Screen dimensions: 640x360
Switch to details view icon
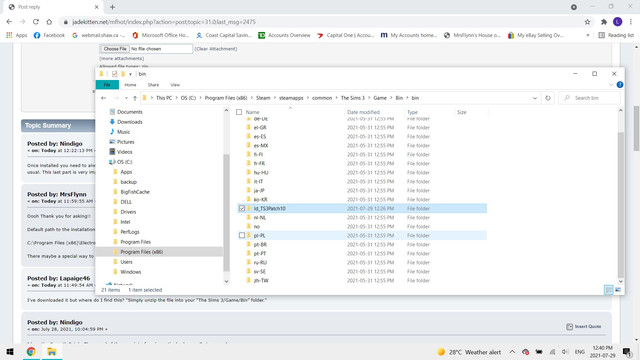pyautogui.click(x=609, y=290)
